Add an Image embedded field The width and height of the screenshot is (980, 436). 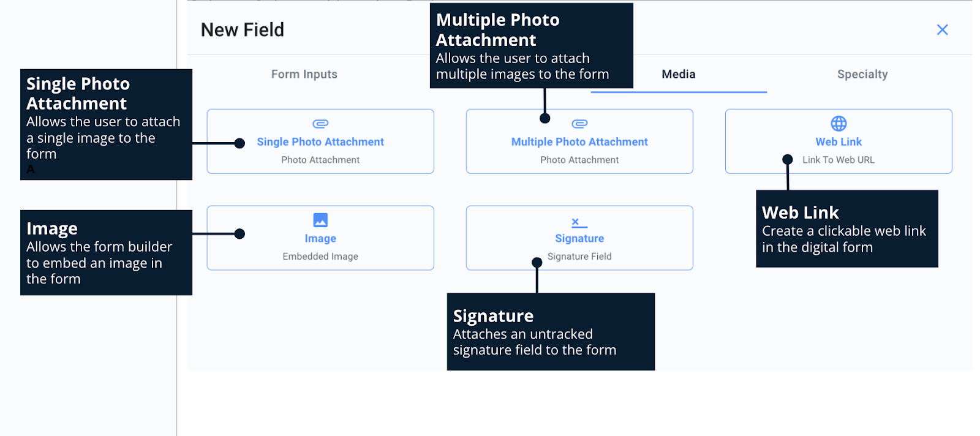click(x=320, y=238)
